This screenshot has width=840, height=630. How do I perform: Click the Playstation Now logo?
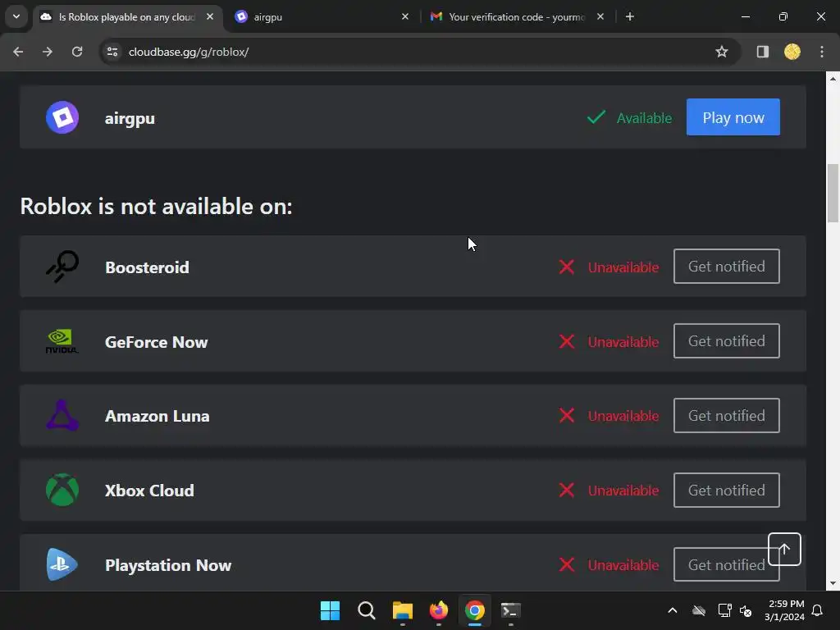coord(62,564)
